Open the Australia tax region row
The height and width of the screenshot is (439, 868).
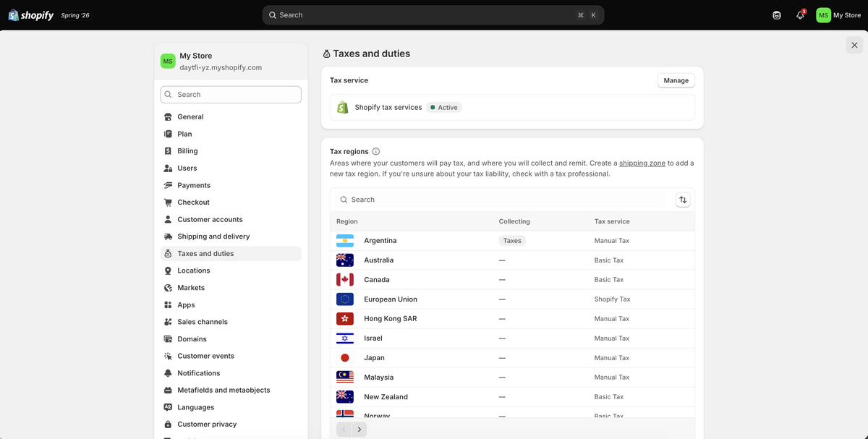512,260
